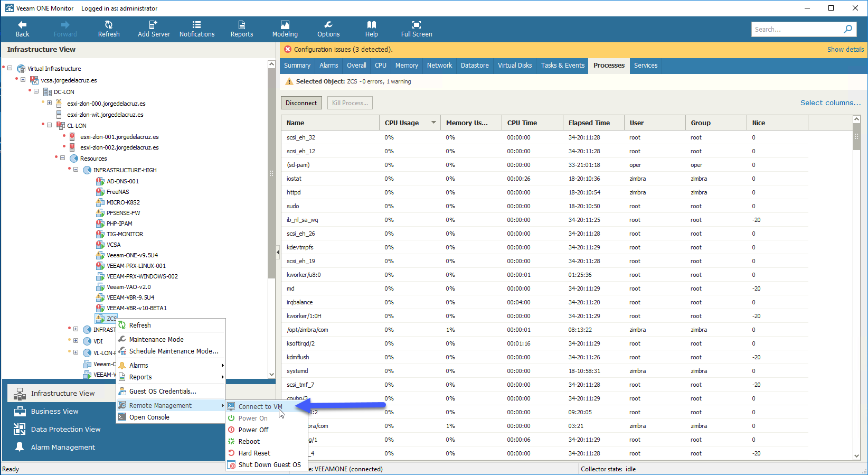Select the FreeNAS virtual machine
The width and height of the screenshot is (868, 475).
(118, 192)
